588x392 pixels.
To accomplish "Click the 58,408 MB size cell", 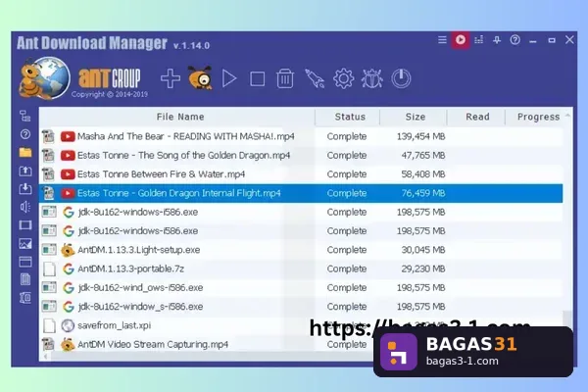I will pyautogui.click(x=423, y=174).
